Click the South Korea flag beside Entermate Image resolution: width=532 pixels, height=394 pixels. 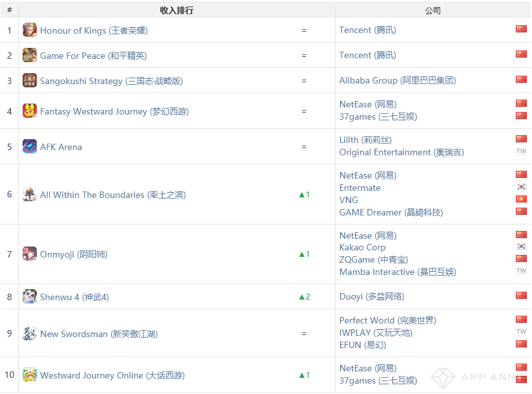[x=521, y=188]
